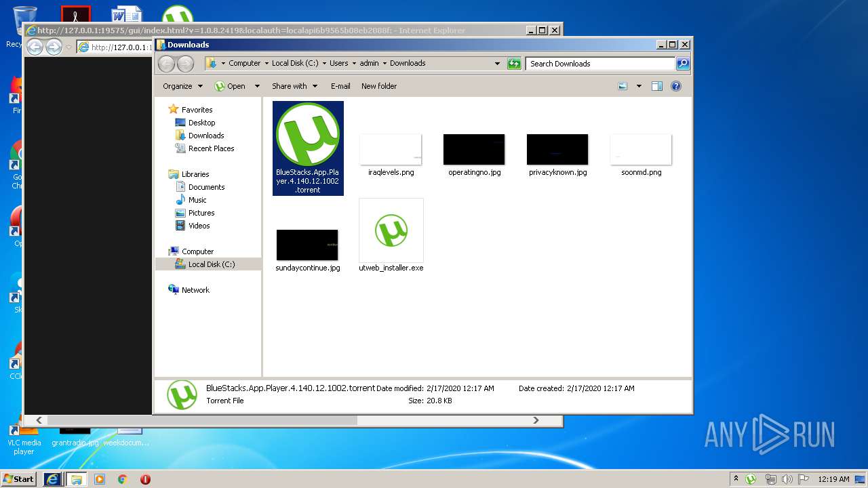Click the E-mail toolbar button
The height and width of the screenshot is (488, 868).
click(340, 86)
